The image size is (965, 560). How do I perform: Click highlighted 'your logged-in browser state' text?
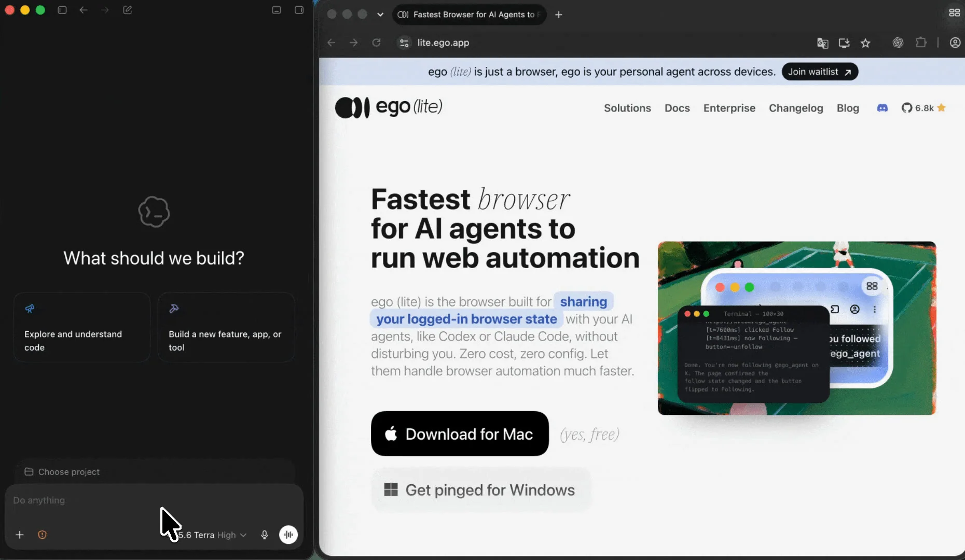466,319
